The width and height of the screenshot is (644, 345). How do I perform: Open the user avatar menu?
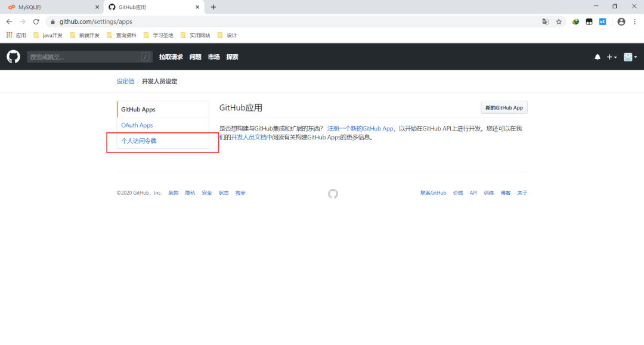(630, 57)
